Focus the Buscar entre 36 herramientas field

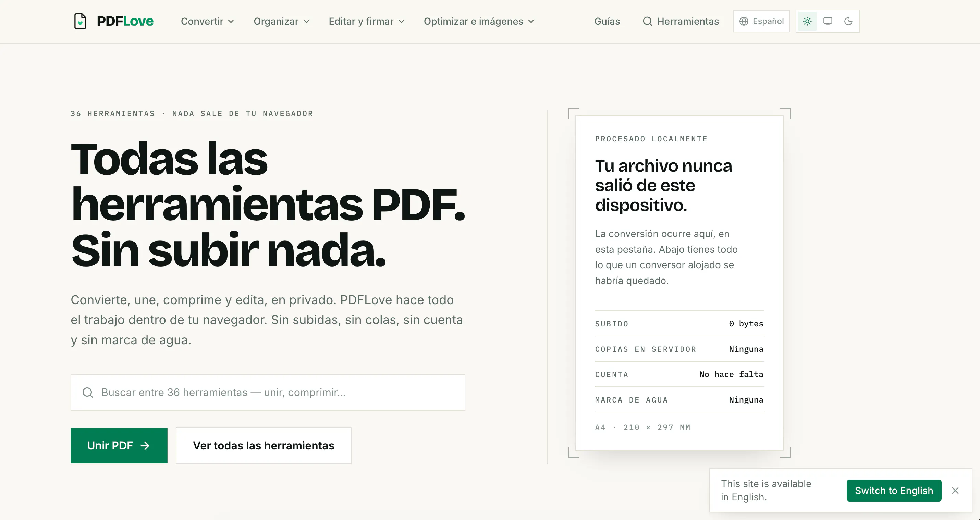pyautogui.click(x=268, y=393)
